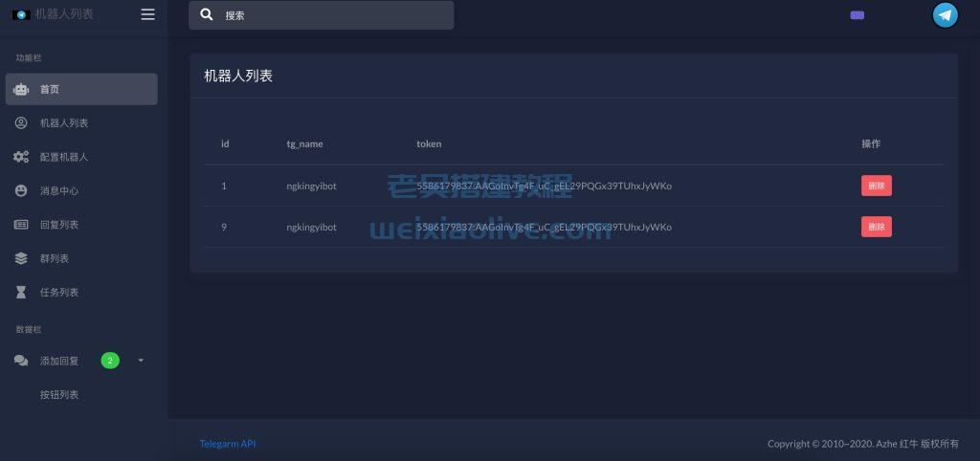Click the green badge showing 2
Image resolution: width=980 pixels, height=461 pixels.
(110, 361)
